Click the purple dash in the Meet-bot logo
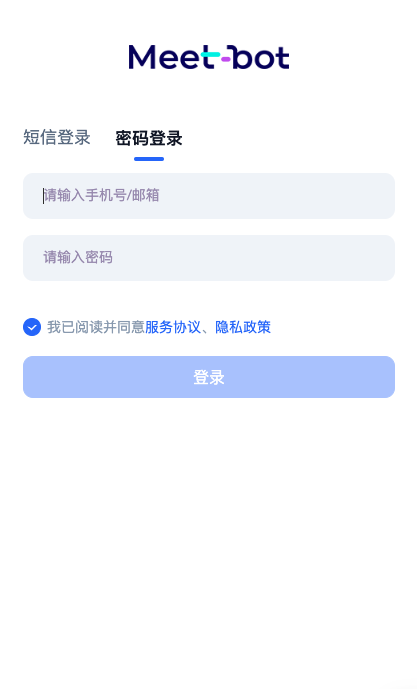417x689 pixels. pyautogui.click(x=225, y=58)
